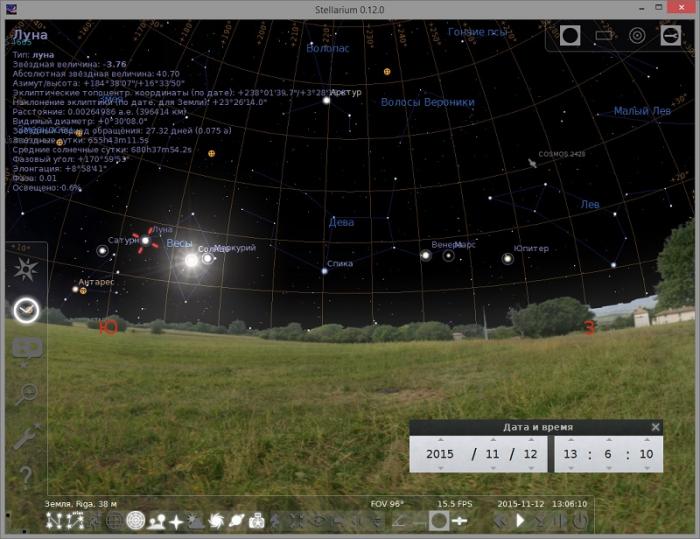The image size is (700, 539).
Task: Toggle sensor frame rectangle button
Action: 604,35
